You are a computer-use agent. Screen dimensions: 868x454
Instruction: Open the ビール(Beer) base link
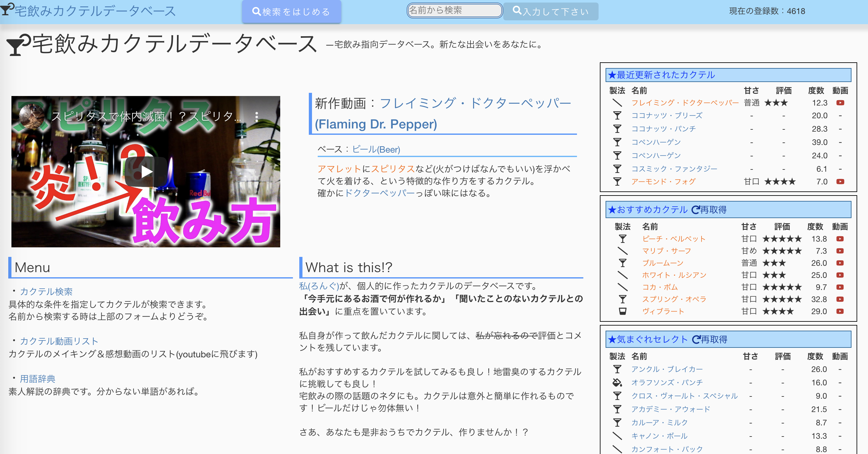click(x=376, y=149)
